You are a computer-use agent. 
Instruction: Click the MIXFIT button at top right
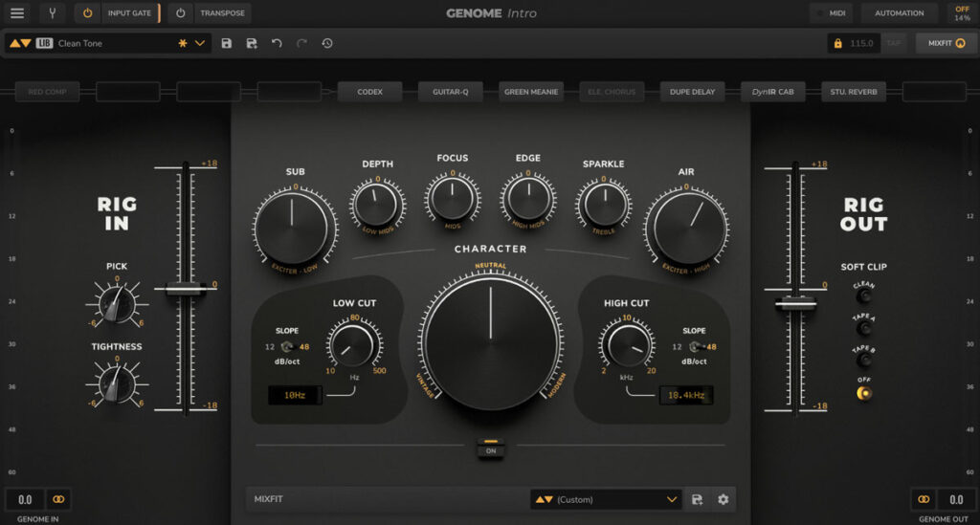pos(947,43)
